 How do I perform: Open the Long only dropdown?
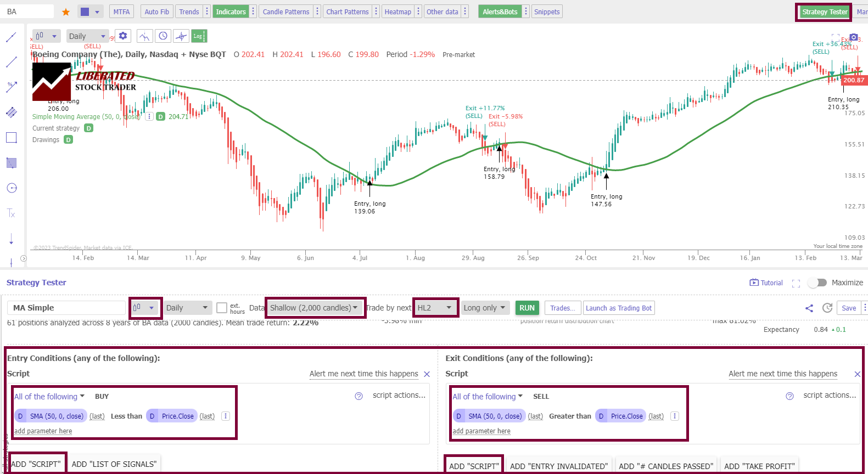485,308
